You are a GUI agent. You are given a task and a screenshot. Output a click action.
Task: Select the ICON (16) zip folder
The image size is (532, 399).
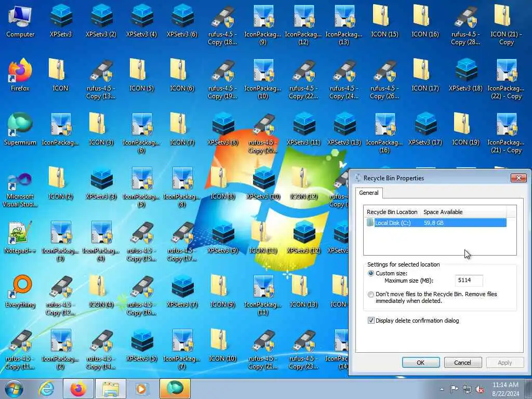(425, 21)
